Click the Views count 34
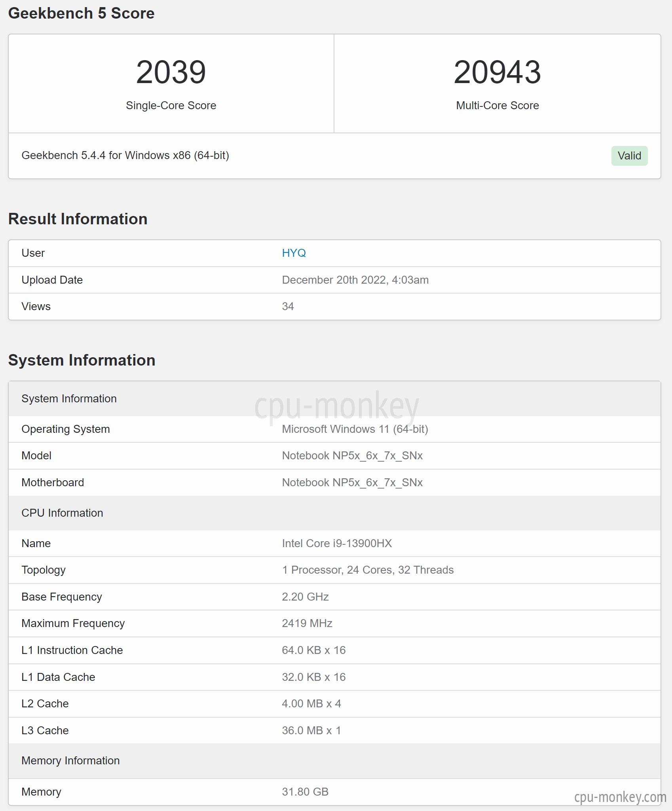672x811 pixels. click(x=288, y=306)
